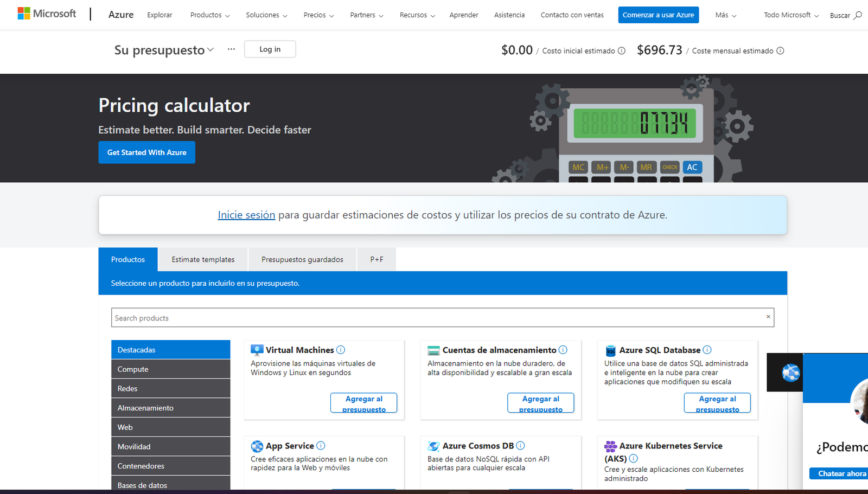
Task: Select the Bases de datos category
Action: pyautogui.click(x=170, y=484)
